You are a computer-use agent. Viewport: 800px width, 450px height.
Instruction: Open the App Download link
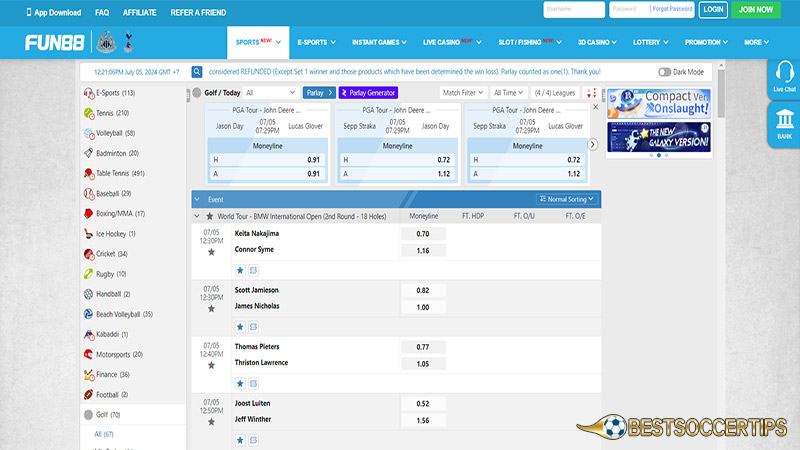(x=54, y=12)
